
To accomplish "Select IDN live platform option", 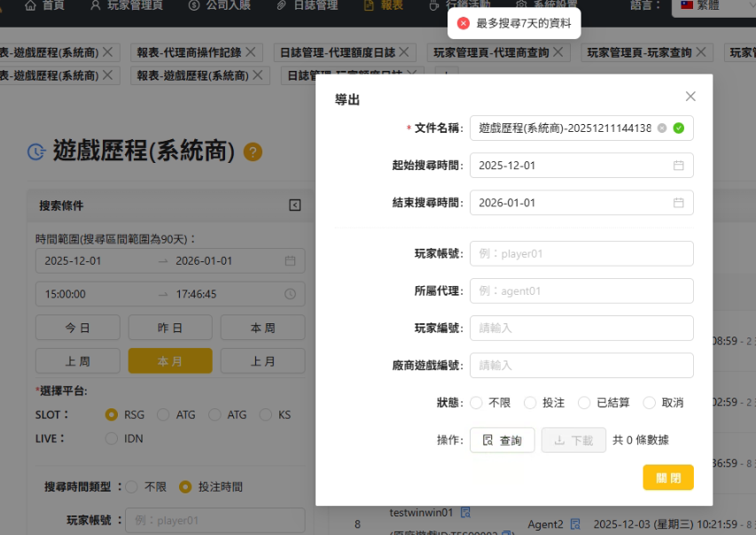I will 112,438.
